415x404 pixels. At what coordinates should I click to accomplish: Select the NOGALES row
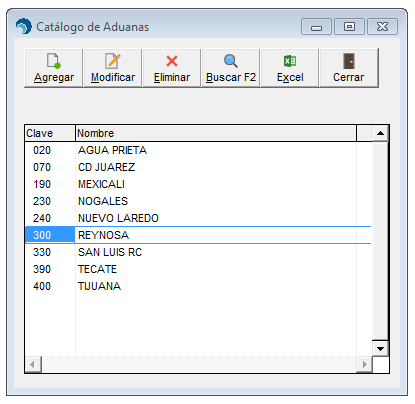pyautogui.click(x=198, y=201)
